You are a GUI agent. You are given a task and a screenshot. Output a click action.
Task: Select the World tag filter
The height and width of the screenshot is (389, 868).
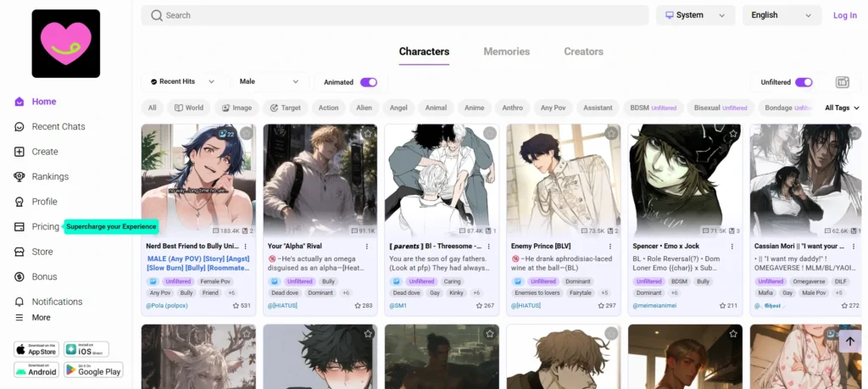[x=189, y=108]
